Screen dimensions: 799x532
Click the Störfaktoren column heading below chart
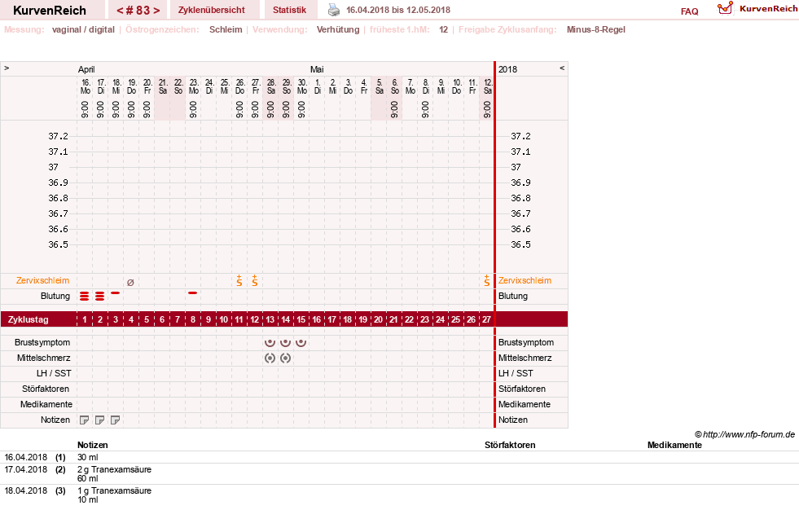click(510, 445)
